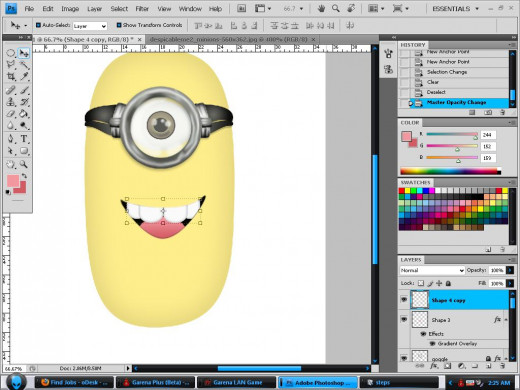The width and height of the screenshot is (520, 390).
Task: Open Find Jobs oDesk taskbar window
Action: [x=74, y=382]
